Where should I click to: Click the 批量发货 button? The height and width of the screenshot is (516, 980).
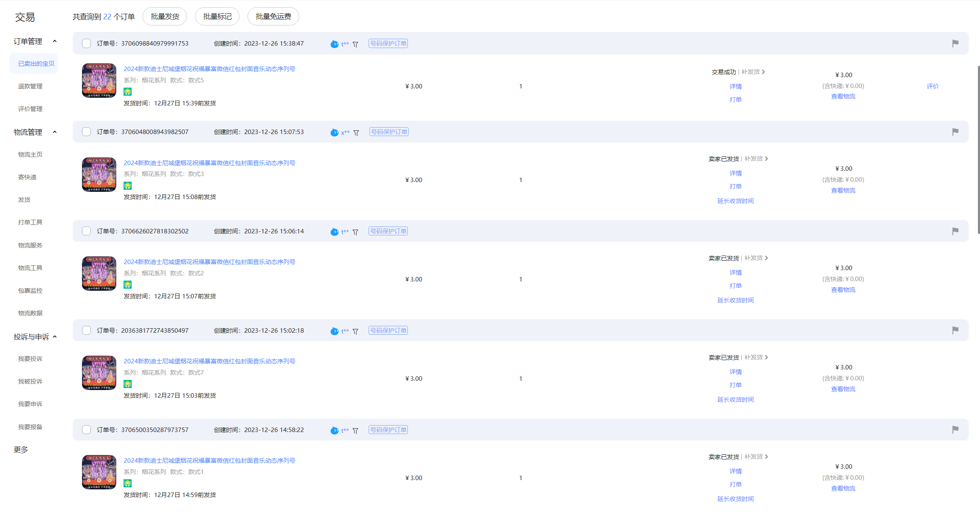click(165, 17)
